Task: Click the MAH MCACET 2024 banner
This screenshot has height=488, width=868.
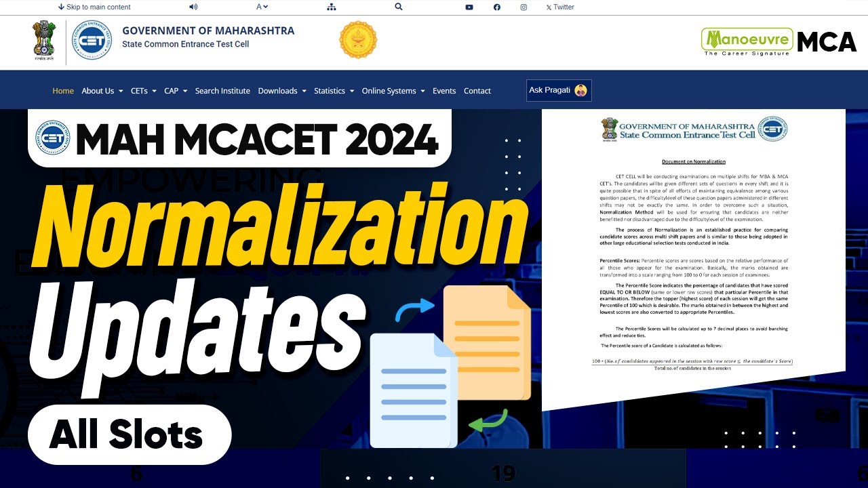Action: pyautogui.click(x=239, y=138)
